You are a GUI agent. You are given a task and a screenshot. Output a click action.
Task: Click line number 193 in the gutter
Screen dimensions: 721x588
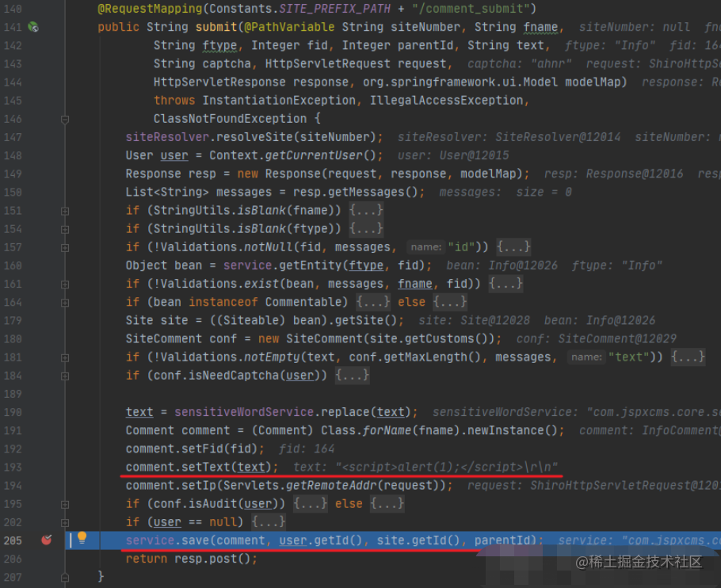point(13,467)
